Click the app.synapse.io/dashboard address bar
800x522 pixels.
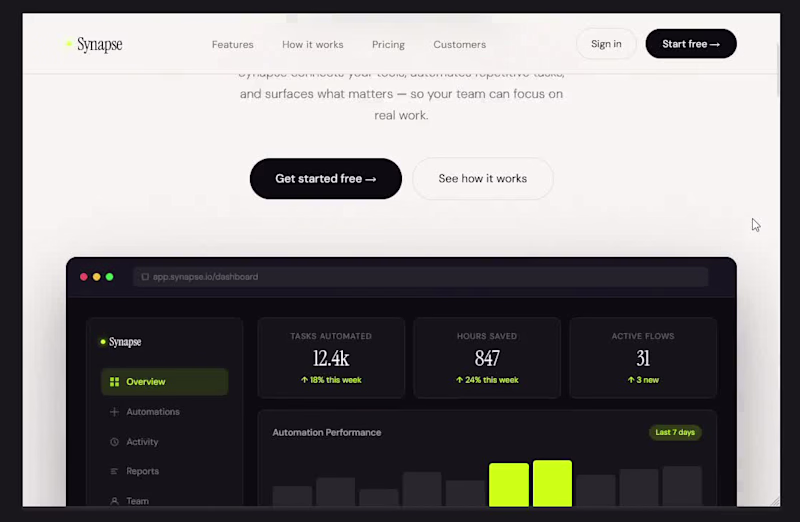[x=420, y=277]
